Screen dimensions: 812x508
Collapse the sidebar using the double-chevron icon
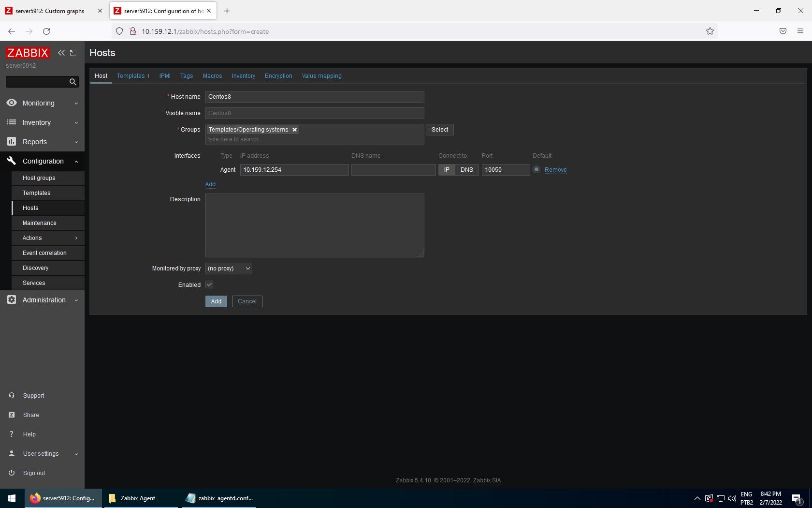[61, 53]
